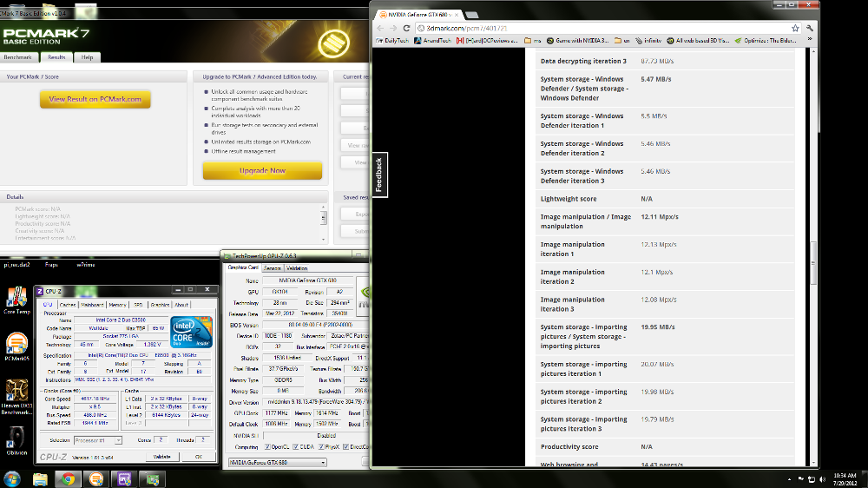Click View Result on PCMark.com button
The height and width of the screenshot is (488, 868).
click(95, 99)
